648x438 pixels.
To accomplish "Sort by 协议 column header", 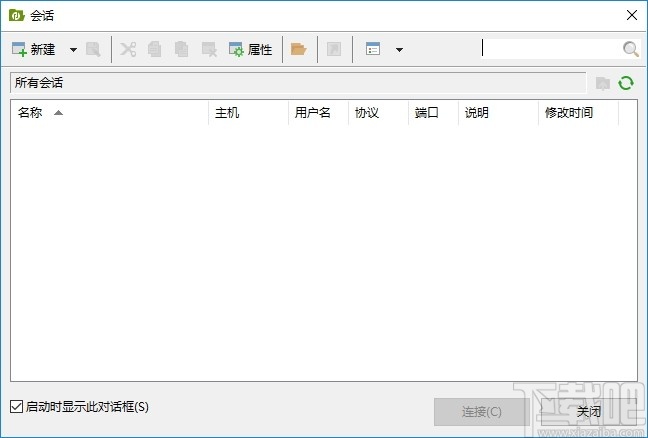I will click(x=378, y=112).
